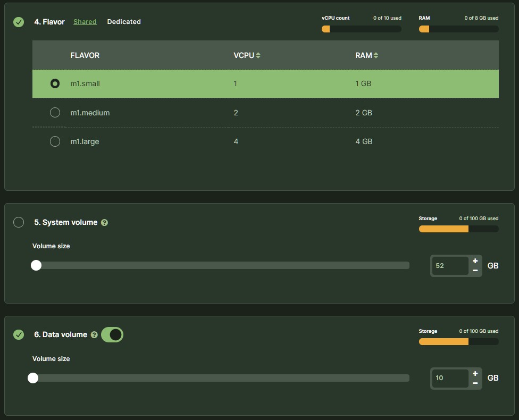Click the System volume size slider handle
519x420 pixels.
(36, 265)
